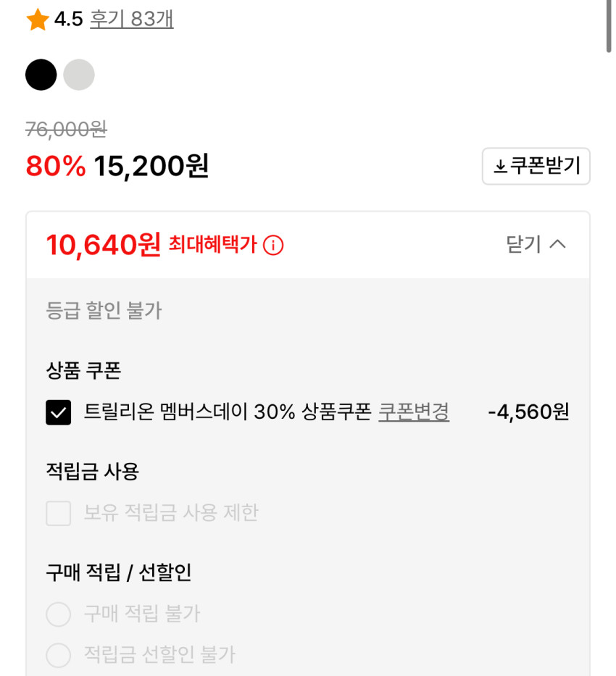Screen dimensions: 616x676
Task: Click the crossed-out 76,000원 original price
Action: 66,130
